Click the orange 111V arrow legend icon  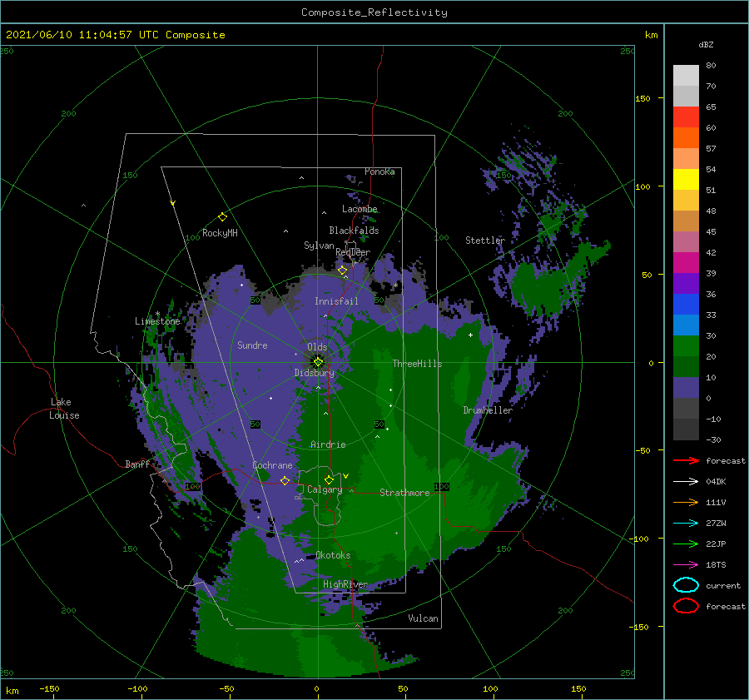[686, 502]
